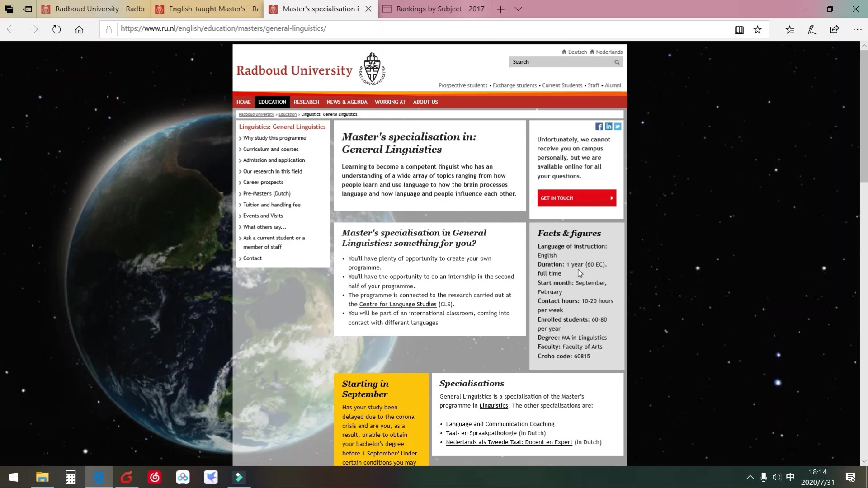The height and width of the screenshot is (488, 868).
Task: Open the Favorites hub icon
Action: (790, 30)
